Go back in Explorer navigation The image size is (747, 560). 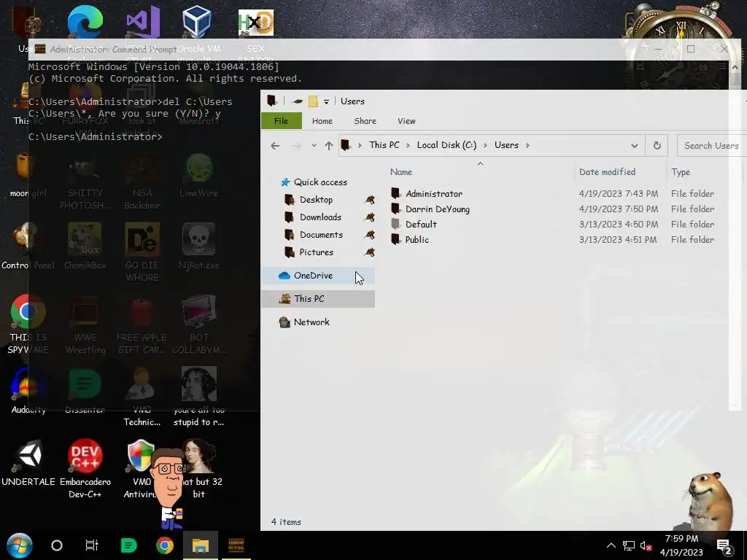[275, 146]
